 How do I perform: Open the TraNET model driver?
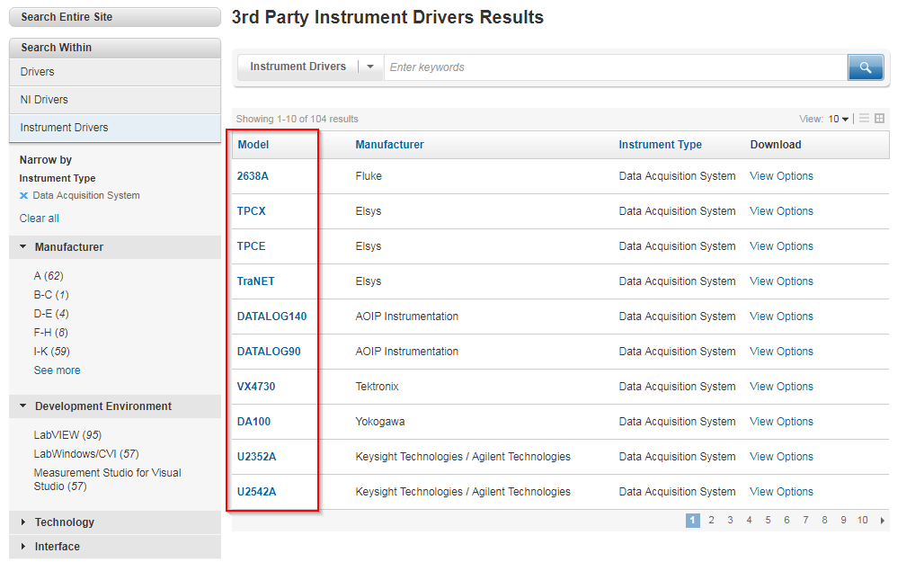(256, 281)
